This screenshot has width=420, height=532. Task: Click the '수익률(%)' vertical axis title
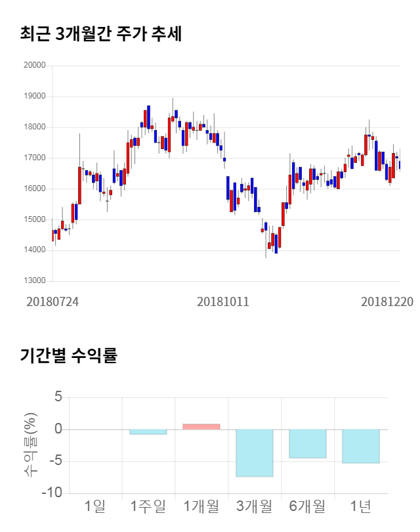pyautogui.click(x=30, y=445)
